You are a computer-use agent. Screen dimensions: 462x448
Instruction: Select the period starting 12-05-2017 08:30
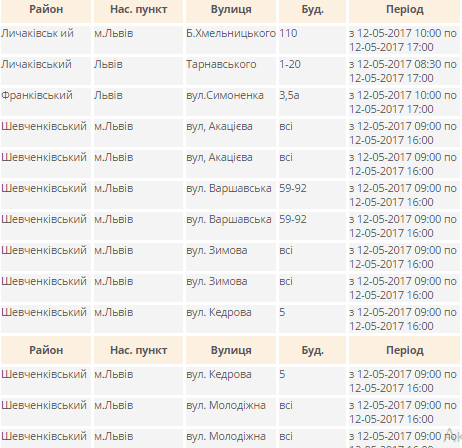[404, 71]
